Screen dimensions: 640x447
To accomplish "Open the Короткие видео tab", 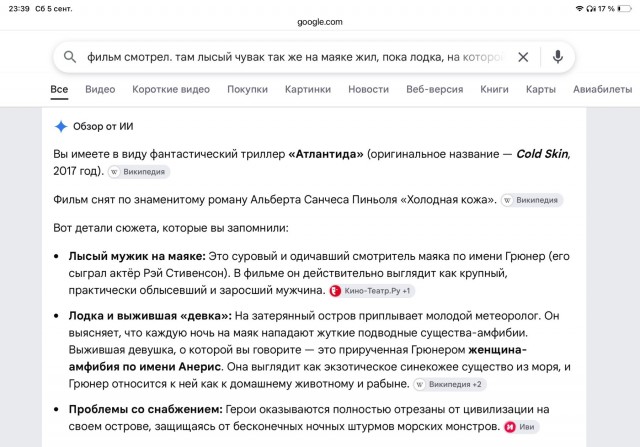I will click(171, 89).
